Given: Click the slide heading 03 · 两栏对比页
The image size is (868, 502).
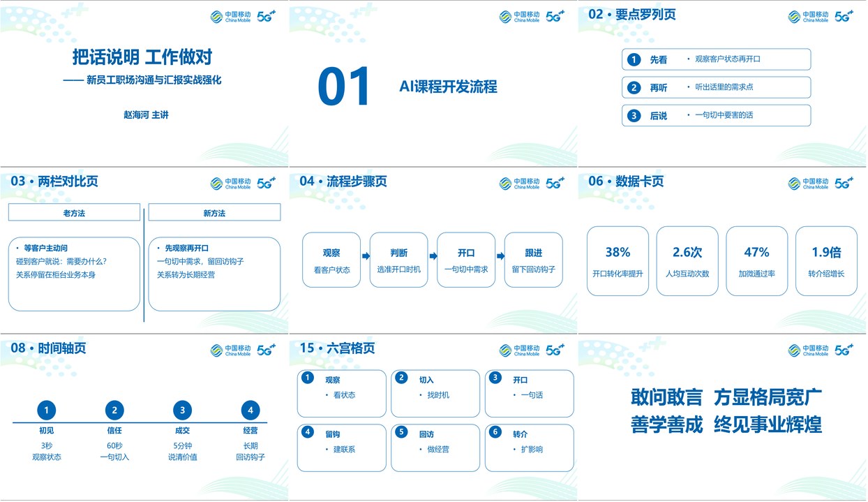Looking at the screenshot, I should tap(54, 182).
